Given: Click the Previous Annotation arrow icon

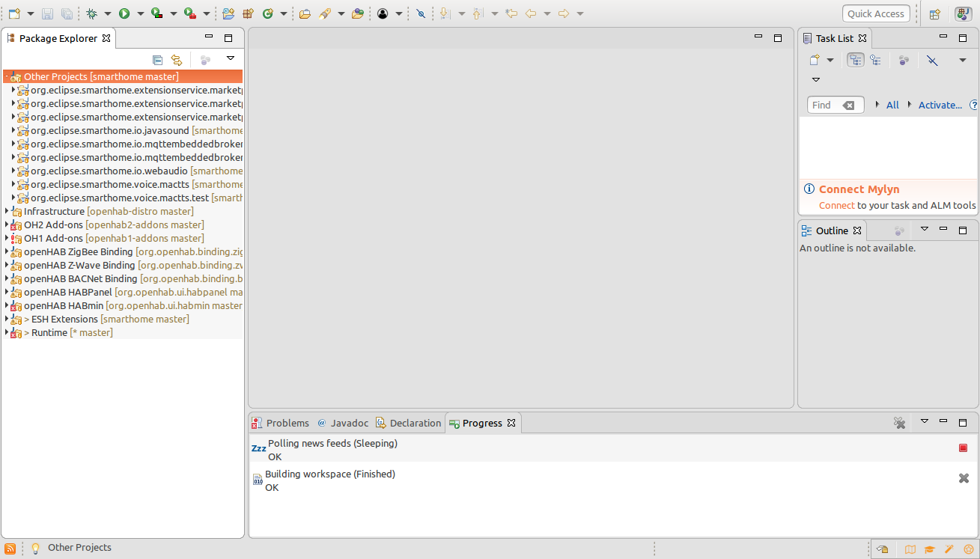Looking at the screenshot, I should click(x=478, y=13).
